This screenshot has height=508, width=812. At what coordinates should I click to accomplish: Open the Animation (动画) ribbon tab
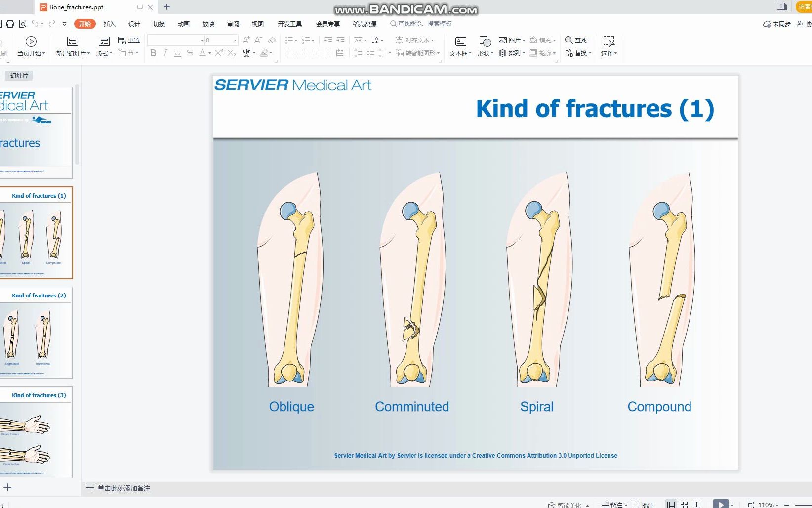click(x=183, y=24)
